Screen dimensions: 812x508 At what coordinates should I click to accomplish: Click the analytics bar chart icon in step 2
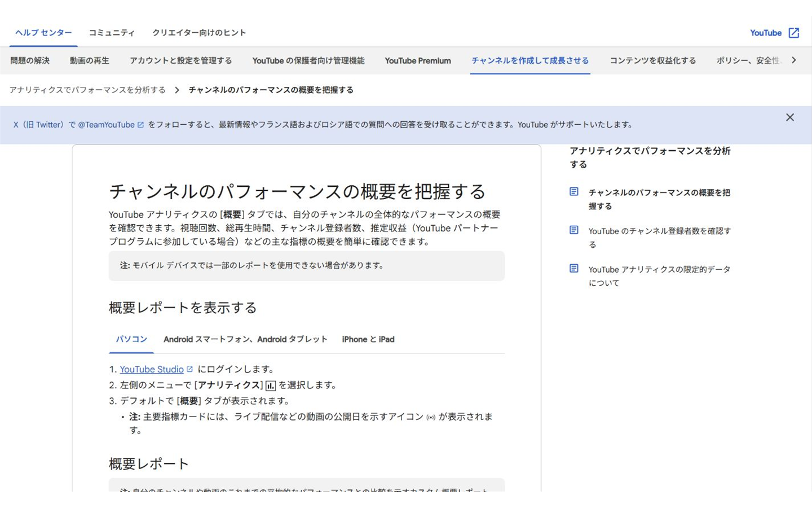[271, 386]
